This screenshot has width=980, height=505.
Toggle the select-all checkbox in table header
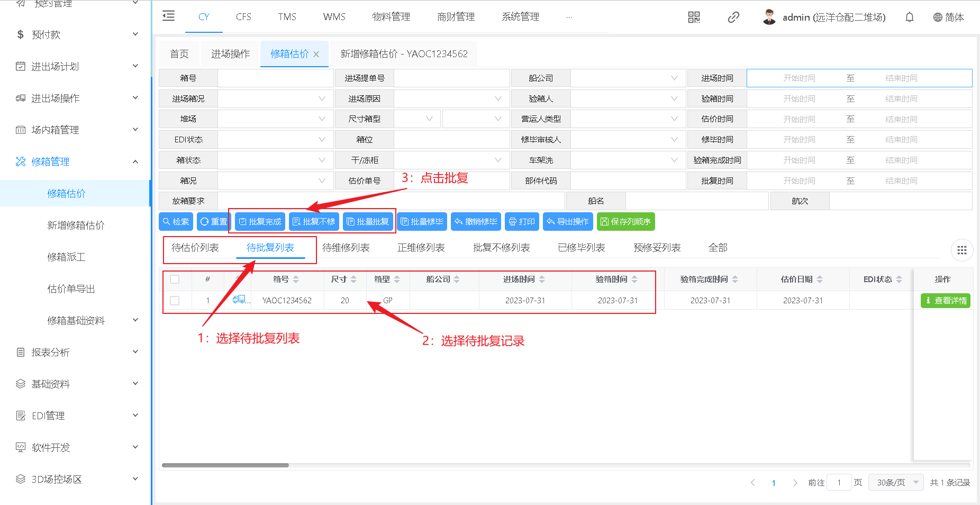(x=175, y=279)
